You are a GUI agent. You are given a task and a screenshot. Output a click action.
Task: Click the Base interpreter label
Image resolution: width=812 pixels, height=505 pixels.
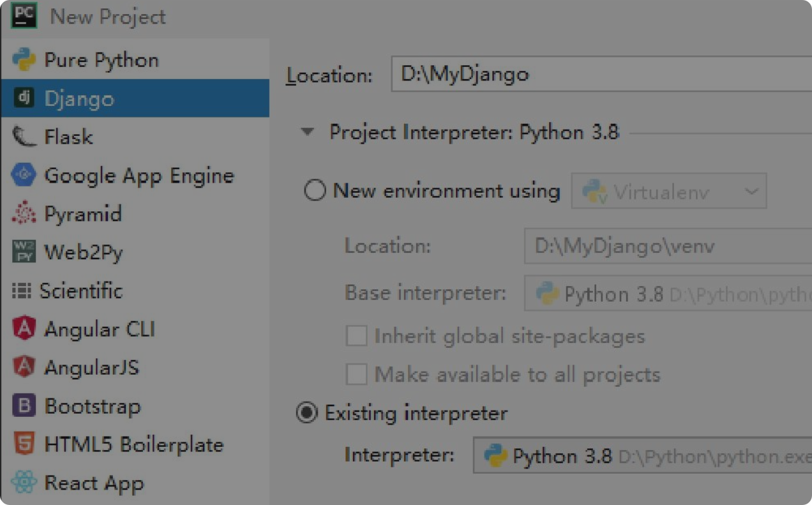425,293
